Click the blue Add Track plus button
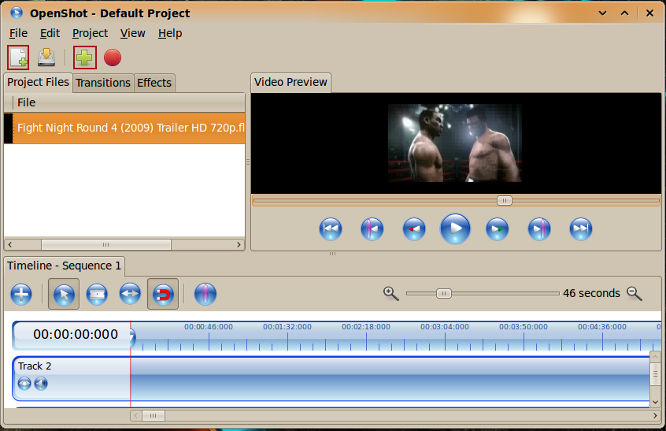 [x=21, y=294]
